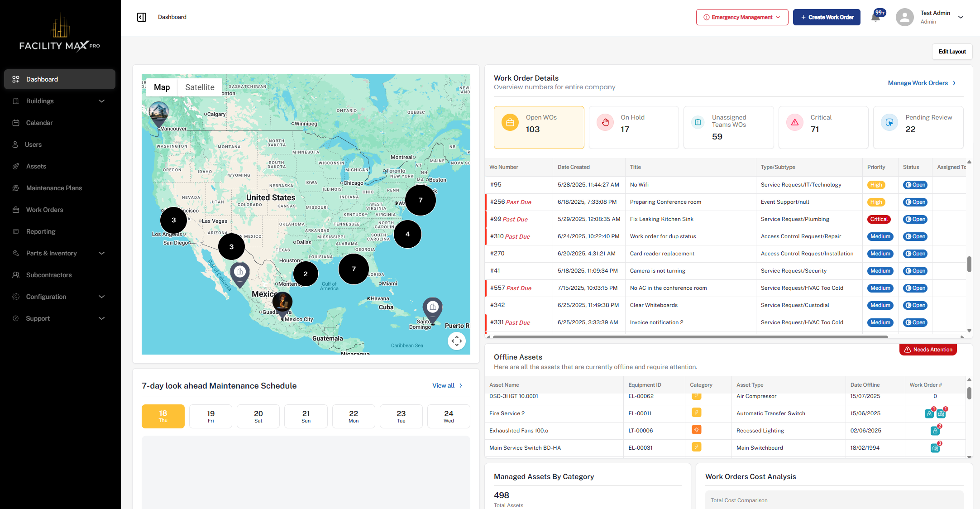Click the user avatar icon

(x=904, y=17)
